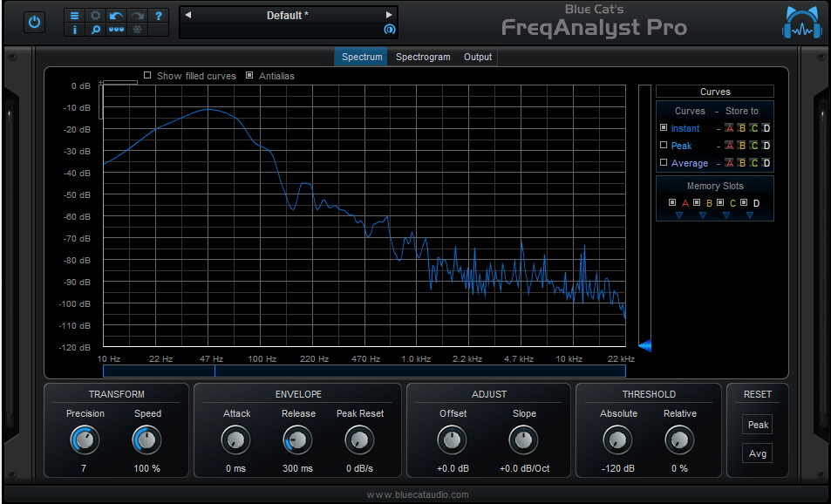Image resolution: width=831 pixels, height=504 pixels.
Task: Store Average curve to slot C
Action: pyautogui.click(x=754, y=163)
